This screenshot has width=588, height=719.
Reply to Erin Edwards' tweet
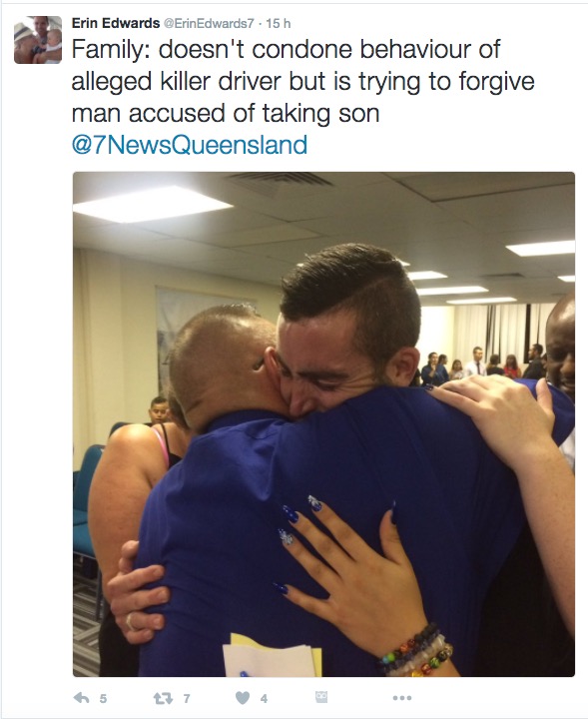coord(81,698)
